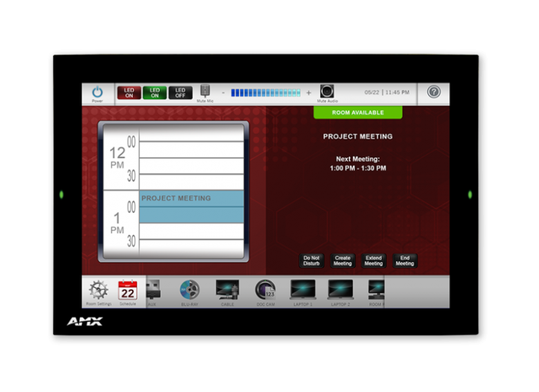
Task: Open the help question mark icon
Action: pos(433,92)
